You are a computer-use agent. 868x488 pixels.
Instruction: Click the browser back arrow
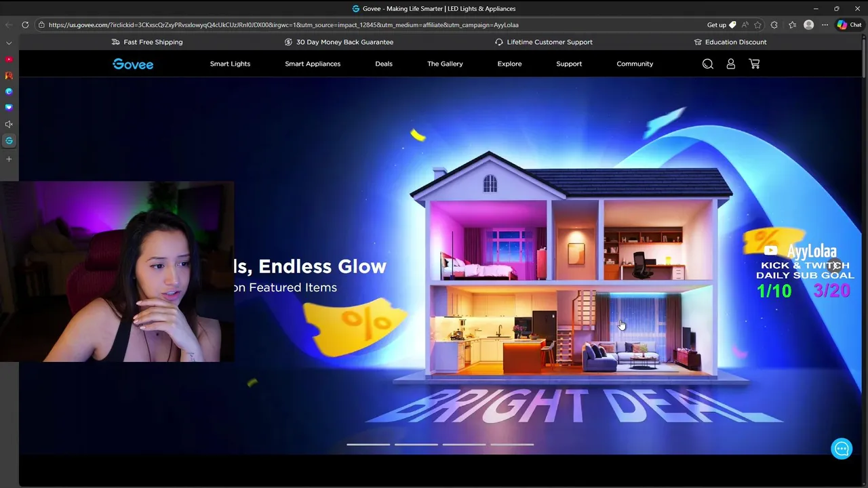click(9, 25)
